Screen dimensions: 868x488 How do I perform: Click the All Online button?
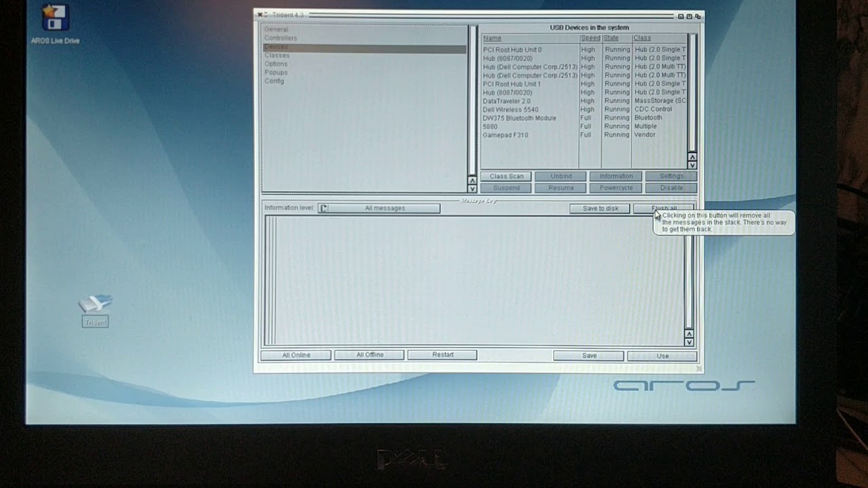tap(296, 355)
